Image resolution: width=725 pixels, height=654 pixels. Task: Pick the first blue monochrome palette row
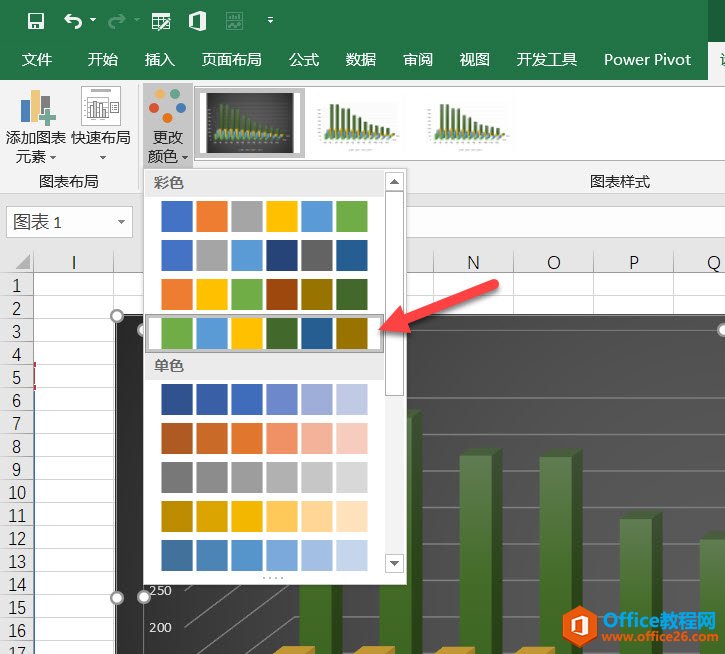pos(265,399)
